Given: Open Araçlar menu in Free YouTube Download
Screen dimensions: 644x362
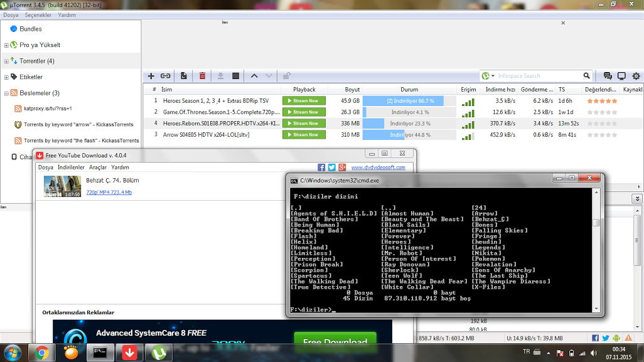Looking at the screenshot, I should tap(98, 167).
